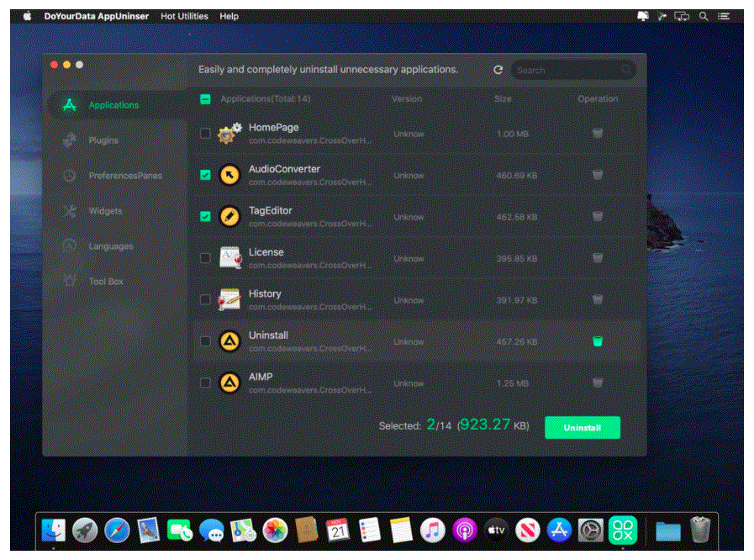
Task: Check the AIMP checkbox
Action: [205, 383]
